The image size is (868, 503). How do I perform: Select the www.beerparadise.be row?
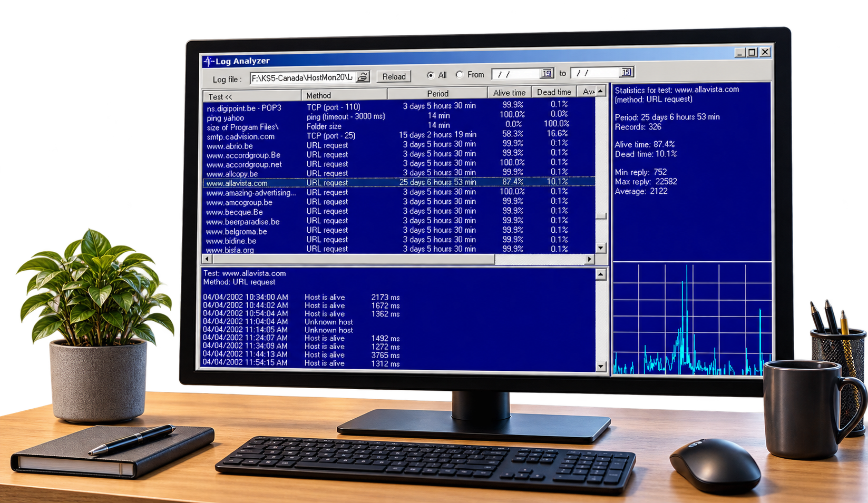click(x=399, y=221)
